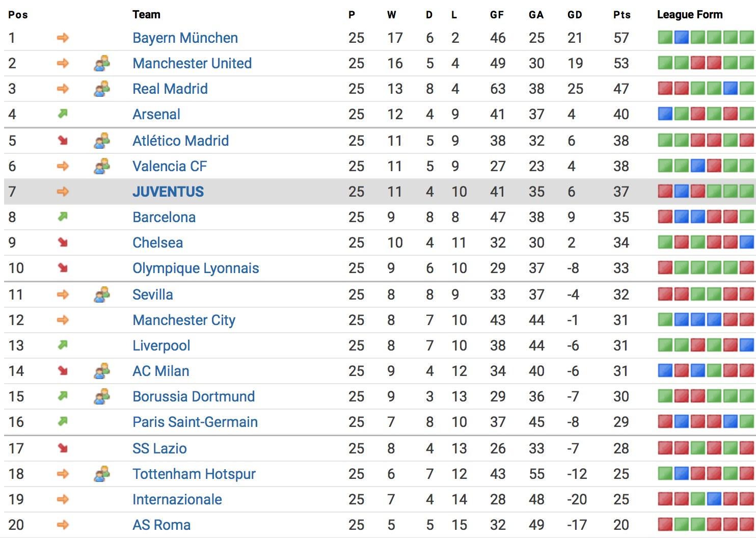Click the green up arrow in Arsenal's row

click(x=63, y=114)
